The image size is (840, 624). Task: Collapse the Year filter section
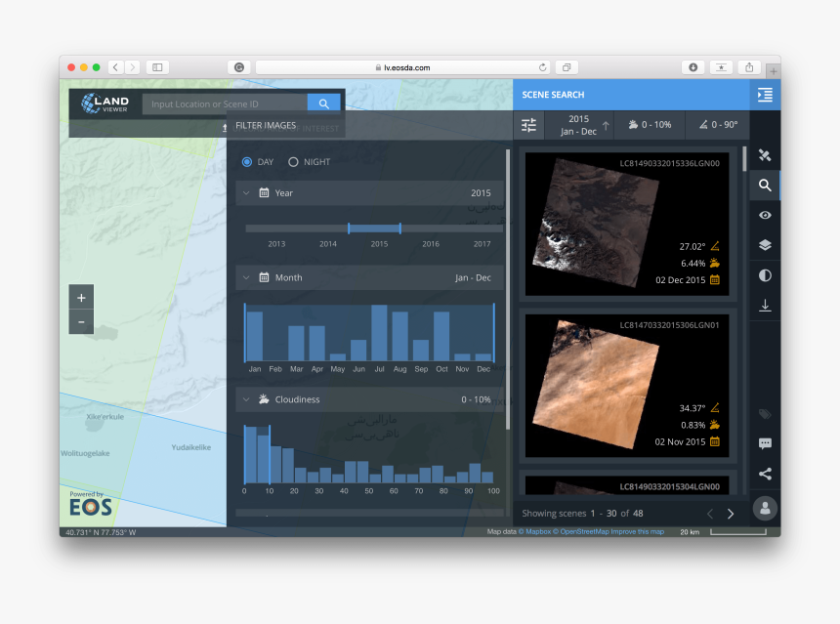point(245,193)
